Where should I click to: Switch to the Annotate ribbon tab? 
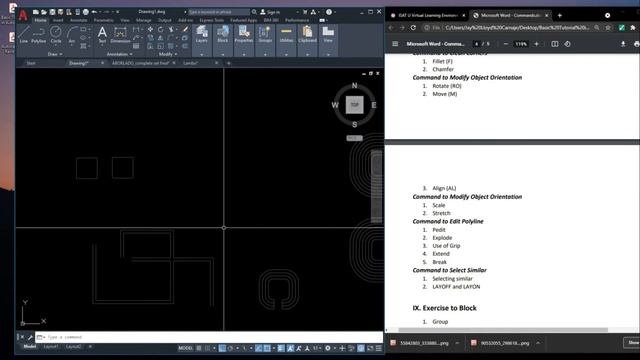[79, 20]
